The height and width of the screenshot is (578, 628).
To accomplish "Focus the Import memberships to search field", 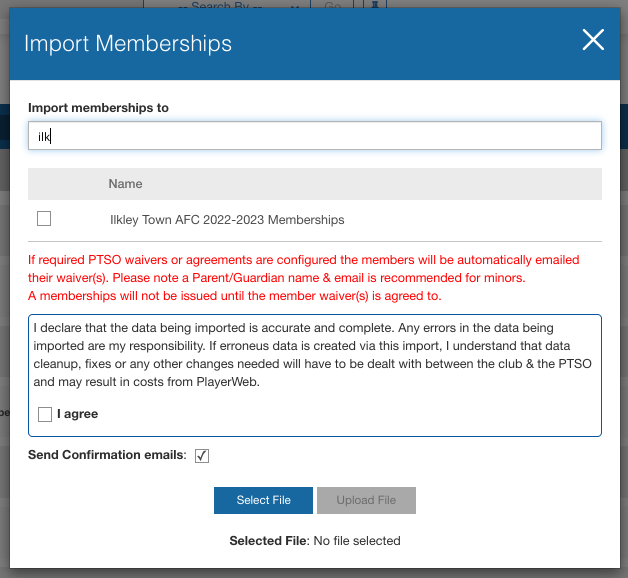I will point(314,136).
